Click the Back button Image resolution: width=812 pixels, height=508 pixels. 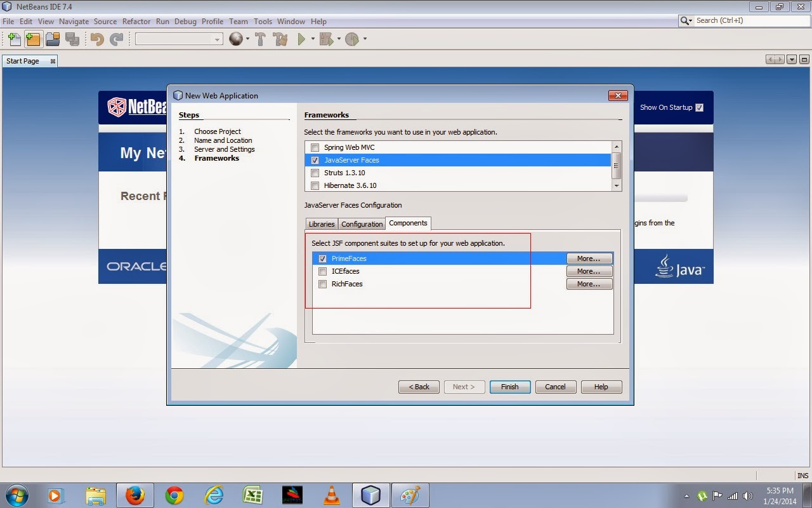tap(419, 387)
